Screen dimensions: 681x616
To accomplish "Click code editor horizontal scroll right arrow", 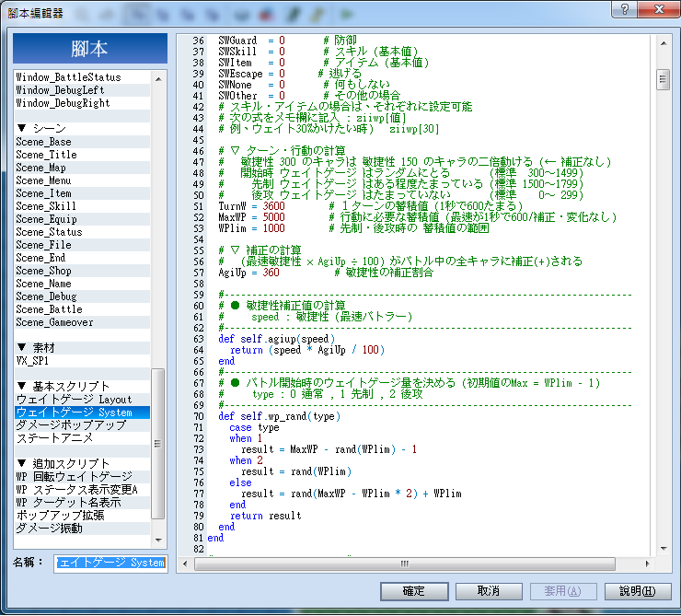I will click(x=647, y=564).
